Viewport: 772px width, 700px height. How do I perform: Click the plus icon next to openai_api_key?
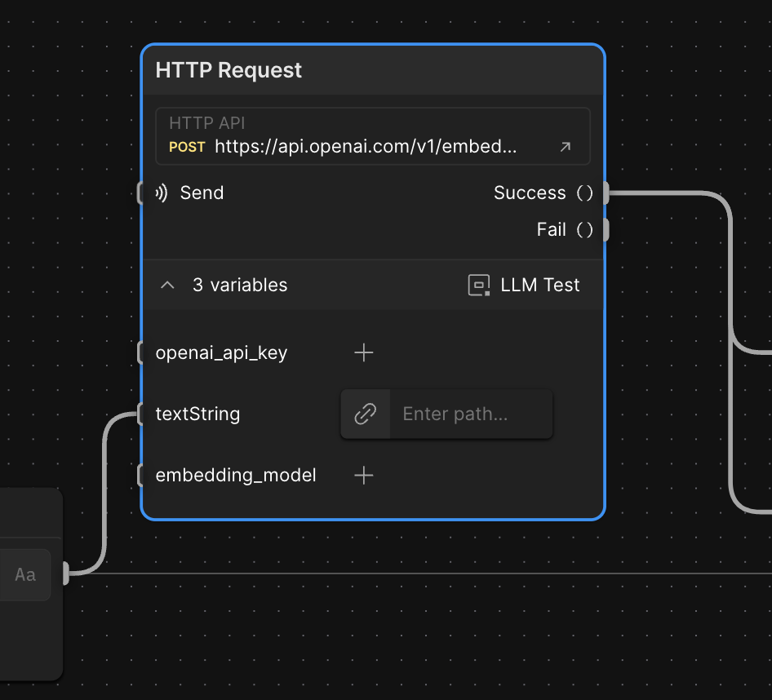(x=364, y=352)
